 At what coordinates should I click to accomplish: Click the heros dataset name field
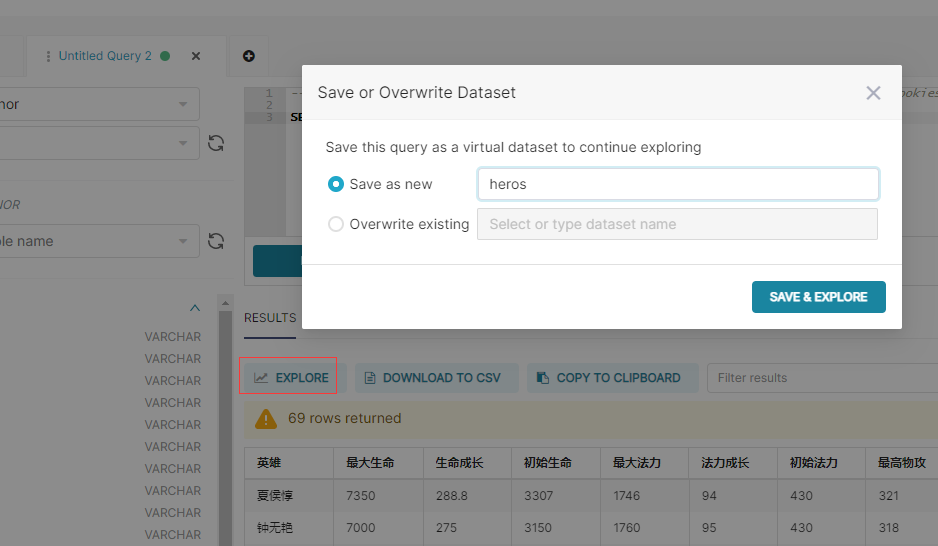[678, 184]
